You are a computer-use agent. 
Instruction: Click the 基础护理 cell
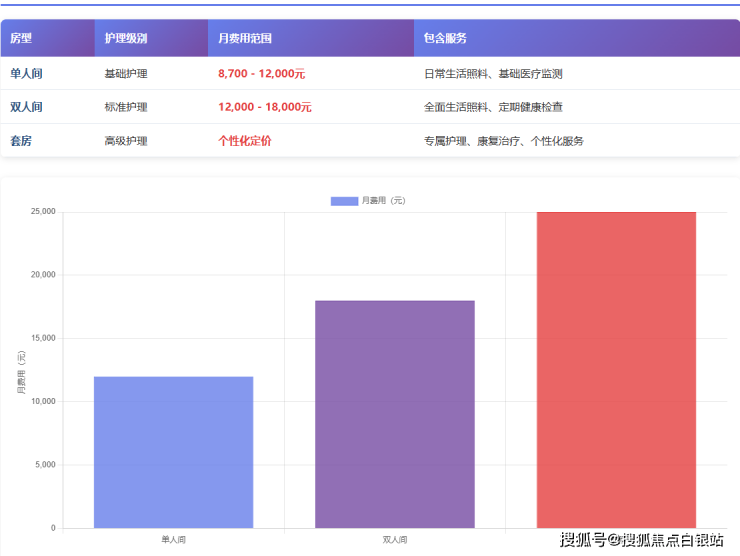(126, 73)
